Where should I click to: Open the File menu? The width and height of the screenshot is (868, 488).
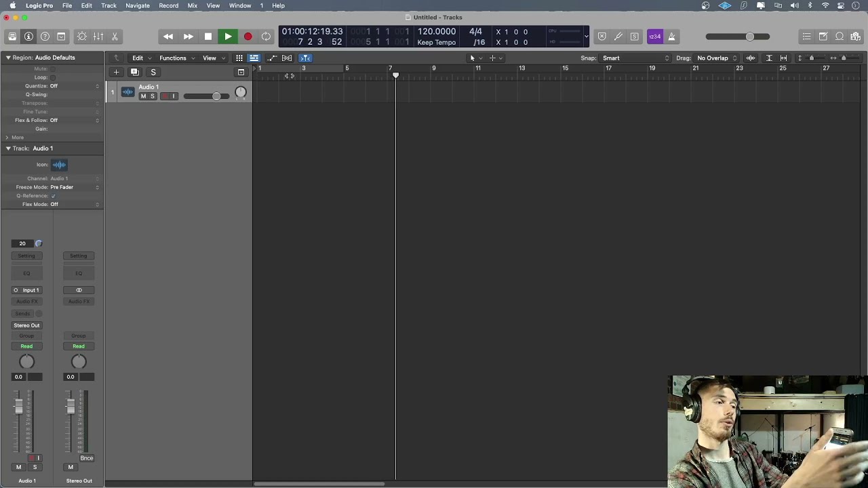coord(67,5)
